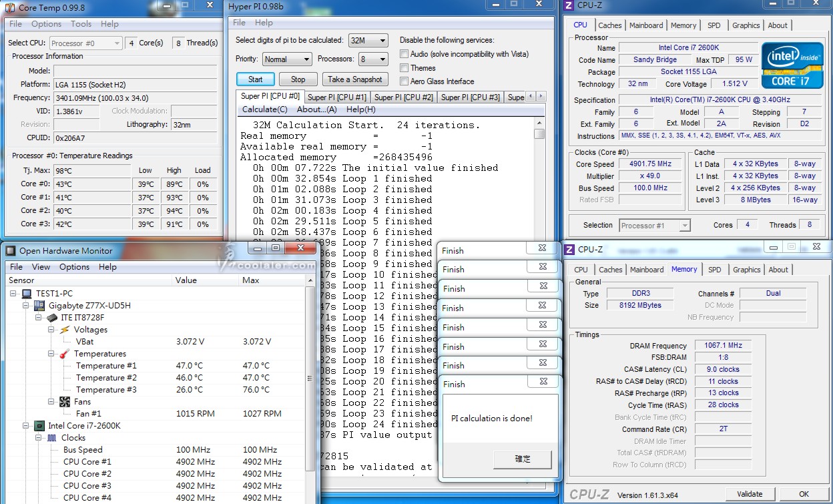The image size is (833, 504).
Task: Collapse the TEST1-PC tree node
Action: (14, 294)
